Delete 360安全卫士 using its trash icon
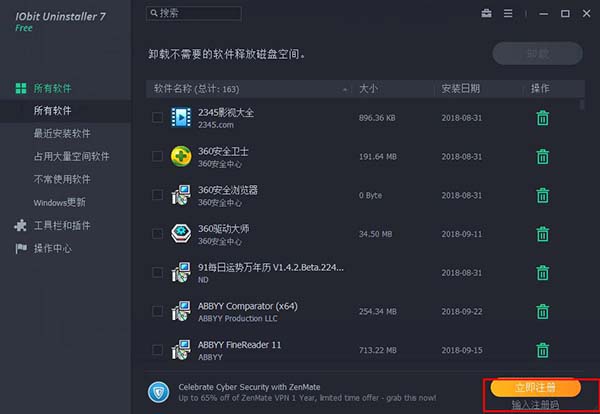This screenshot has width=600, height=414. pyautogui.click(x=542, y=156)
